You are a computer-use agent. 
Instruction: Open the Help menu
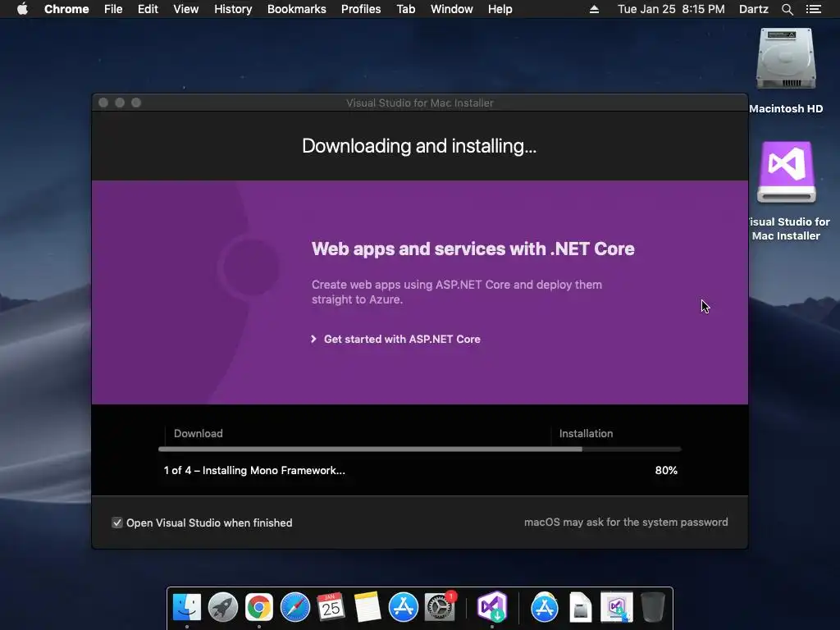[x=500, y=9]
